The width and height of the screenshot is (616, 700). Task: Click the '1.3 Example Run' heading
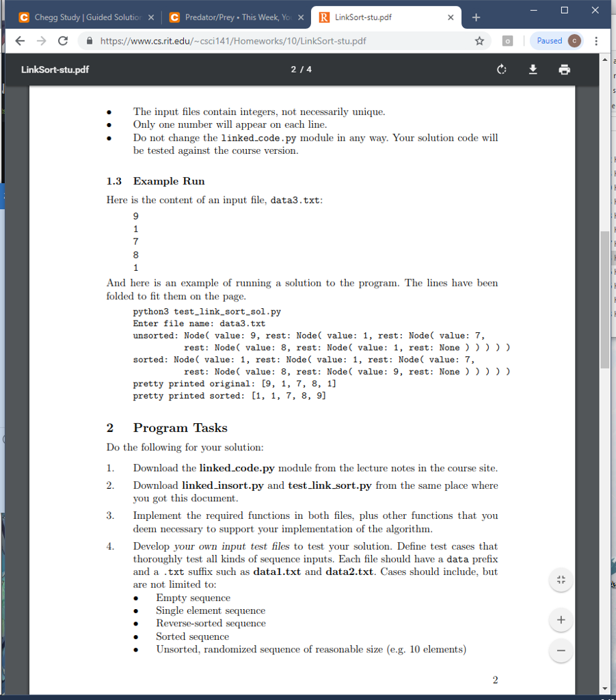click(x=155, y=181)
